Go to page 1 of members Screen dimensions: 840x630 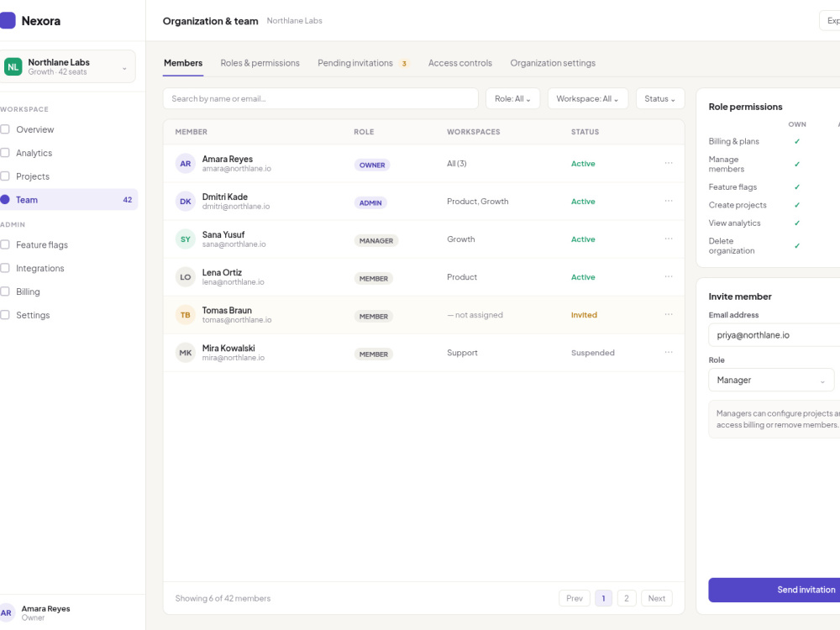point(604,598)
